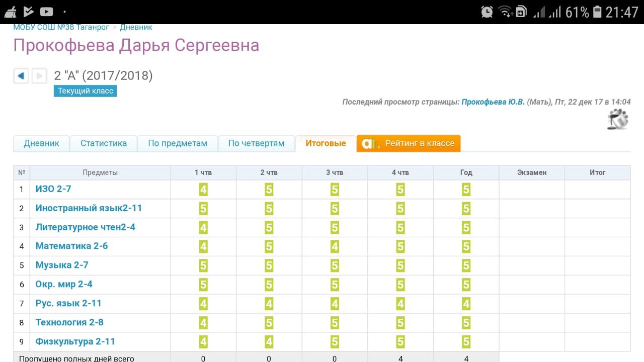
Task: Open subject ИЗО 2-7
Action: point(53,189)
